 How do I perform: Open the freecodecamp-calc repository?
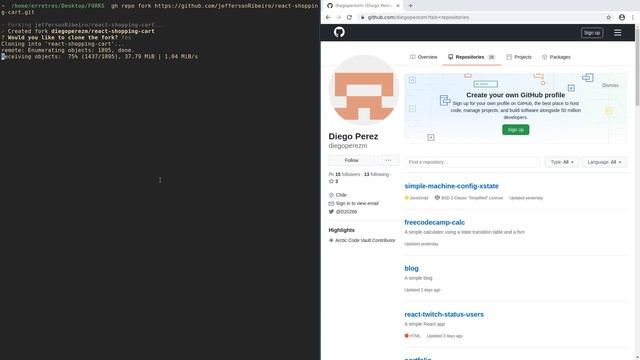tap(434, 222)
